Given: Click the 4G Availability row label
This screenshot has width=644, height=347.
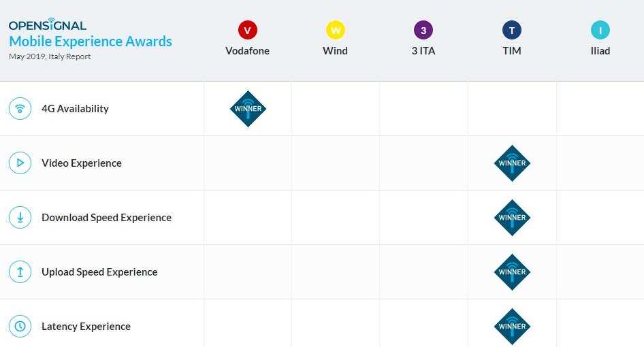Looking at the screenshot, I should [x=75, y=109].
